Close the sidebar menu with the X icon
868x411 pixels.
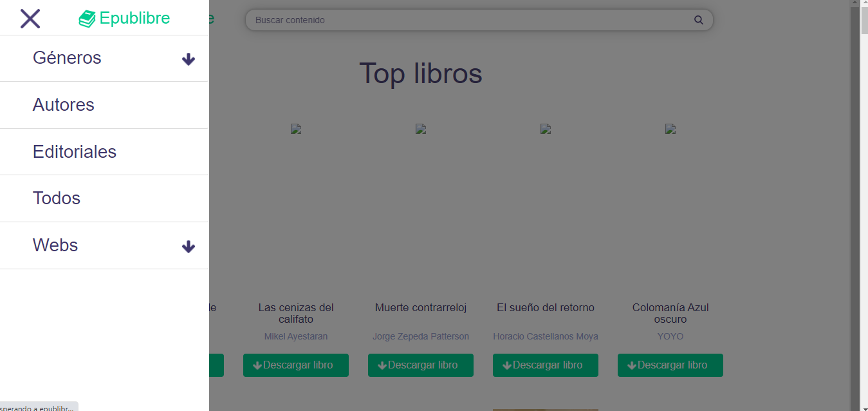(x=30, y=19)
